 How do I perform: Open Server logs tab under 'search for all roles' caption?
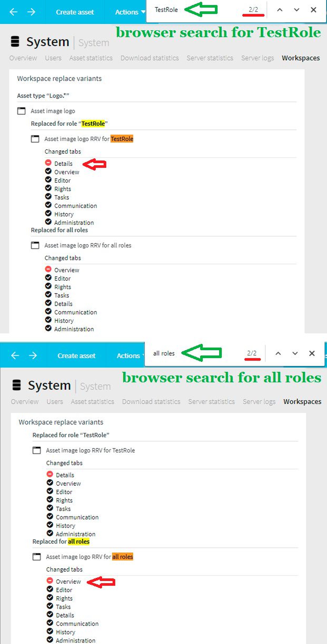tap(259, 402)
